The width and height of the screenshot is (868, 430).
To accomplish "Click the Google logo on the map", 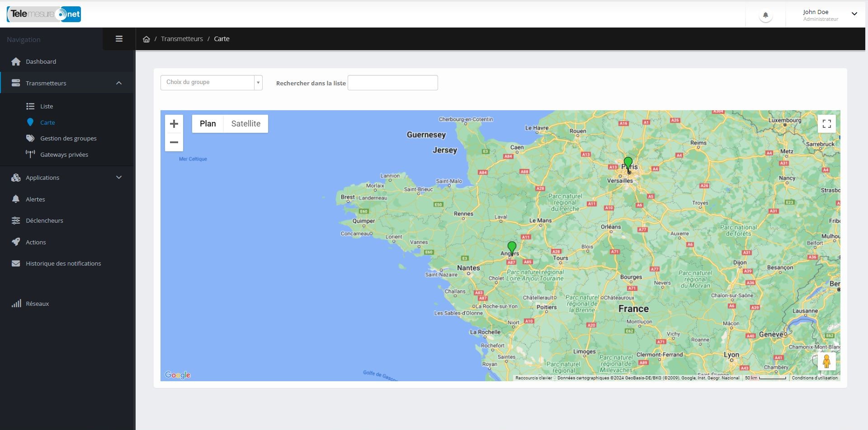I will pos(178,375).
